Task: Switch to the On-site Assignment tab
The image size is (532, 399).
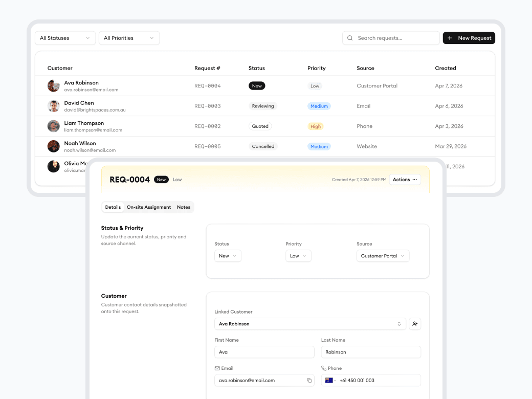Action: (148, 207)
